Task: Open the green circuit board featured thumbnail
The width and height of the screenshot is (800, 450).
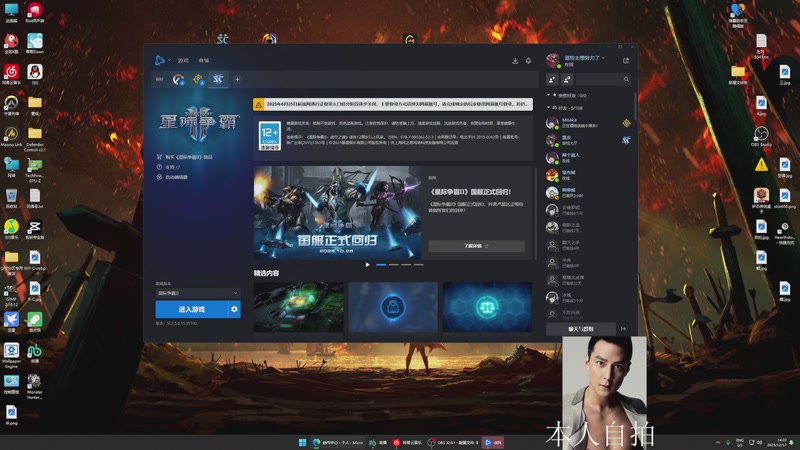Action: click(x=298, y=307)
